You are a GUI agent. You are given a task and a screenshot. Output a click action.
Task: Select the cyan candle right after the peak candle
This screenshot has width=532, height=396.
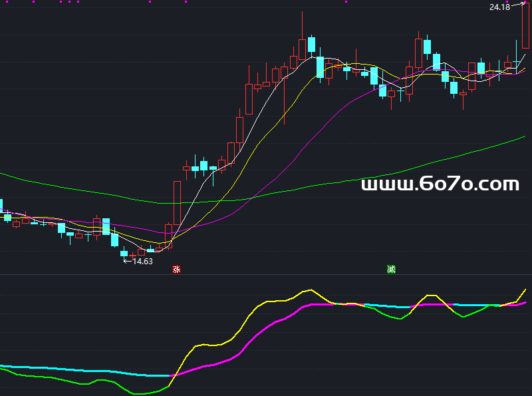(311, 45)
